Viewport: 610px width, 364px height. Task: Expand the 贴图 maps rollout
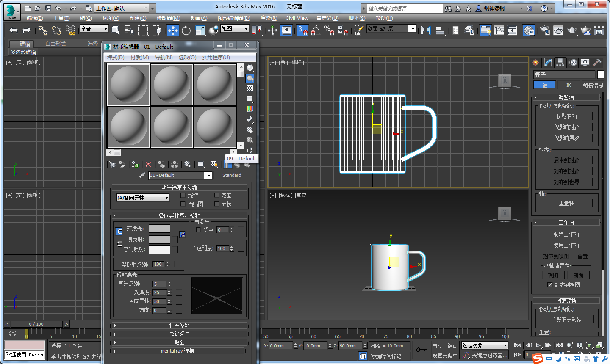(179, 342)
